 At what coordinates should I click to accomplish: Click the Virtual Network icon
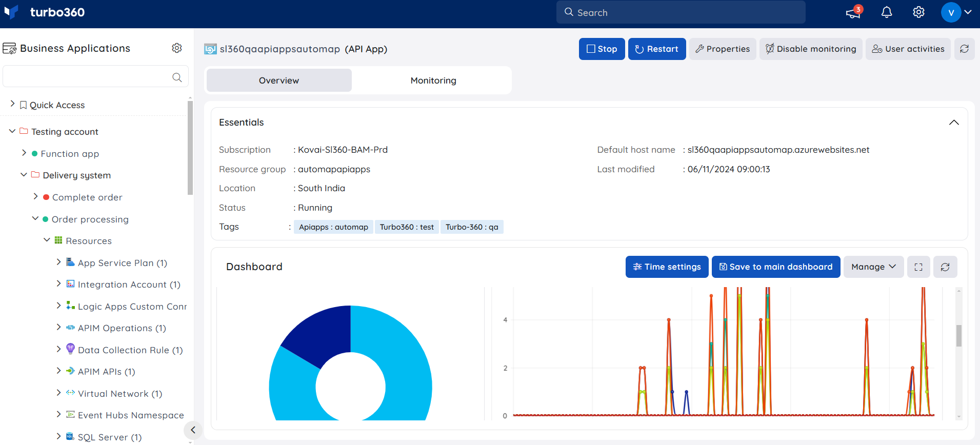pos(70,393)
